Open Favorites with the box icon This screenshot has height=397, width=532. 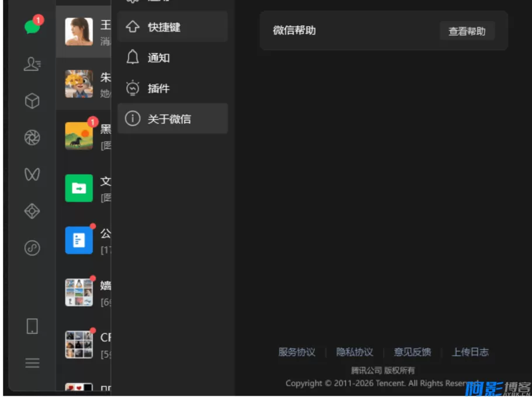click(32, 100)
